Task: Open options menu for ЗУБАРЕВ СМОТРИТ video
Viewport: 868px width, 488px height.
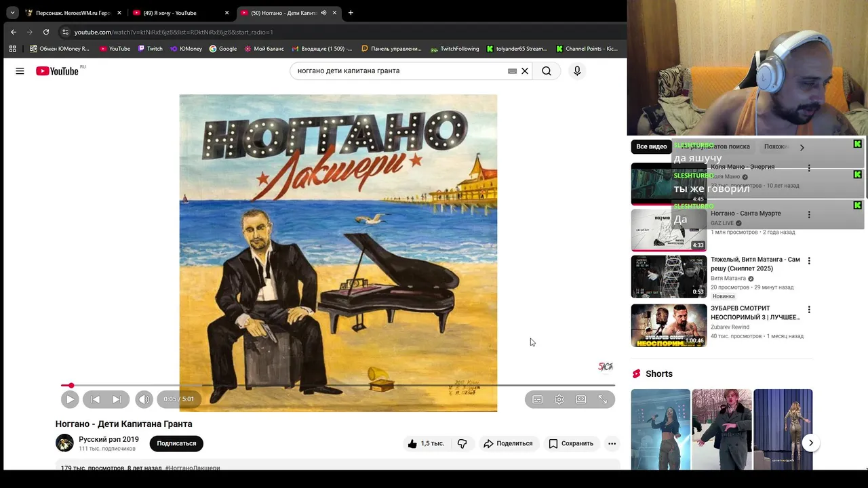Action: (x=809, y=310)
